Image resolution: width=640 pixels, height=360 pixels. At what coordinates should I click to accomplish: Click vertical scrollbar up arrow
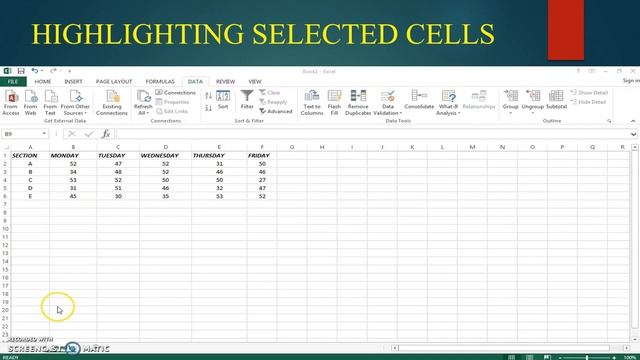point(635,147)
